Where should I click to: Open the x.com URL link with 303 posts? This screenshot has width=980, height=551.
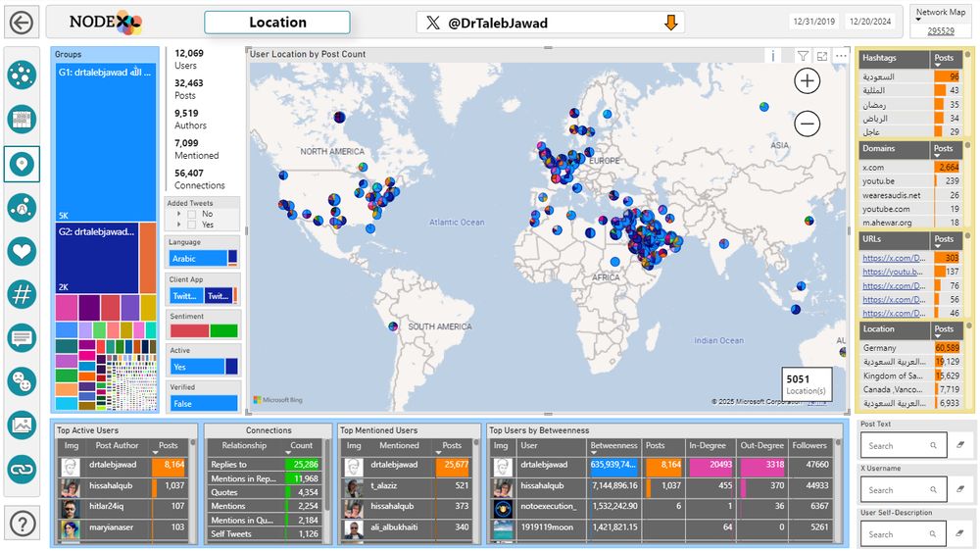894,258
